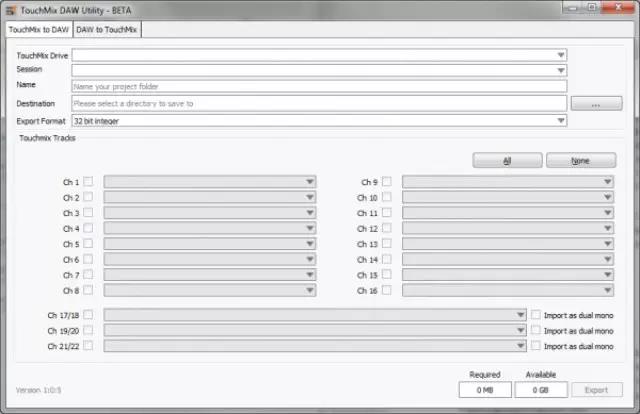This screenshot has width=640, height=414.
Task: Enable the Ch 1 checkbox
Action: click(x=88, y=181)
